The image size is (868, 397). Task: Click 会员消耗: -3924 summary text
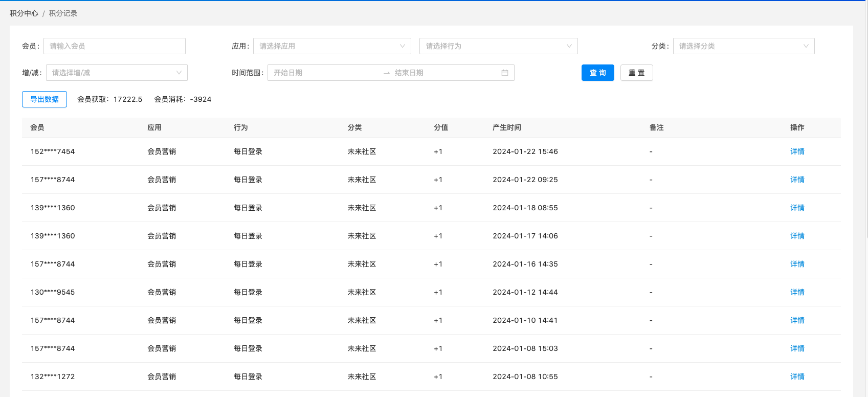183,99
